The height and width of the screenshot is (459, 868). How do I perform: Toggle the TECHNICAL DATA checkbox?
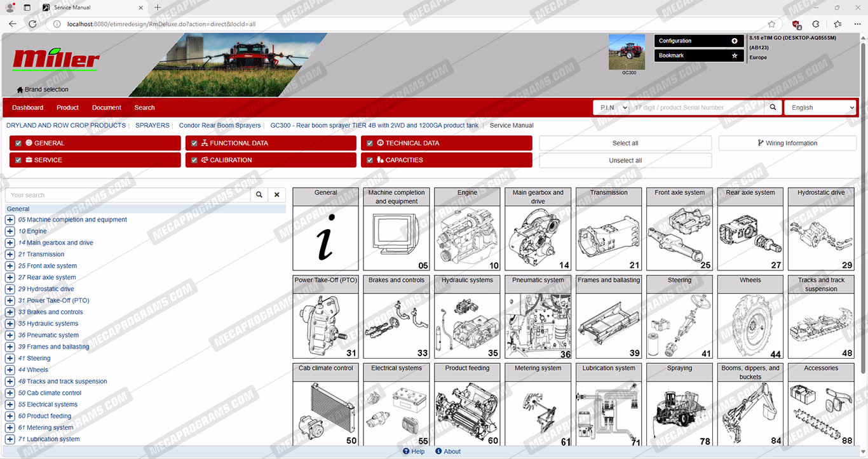pos(370,143)
